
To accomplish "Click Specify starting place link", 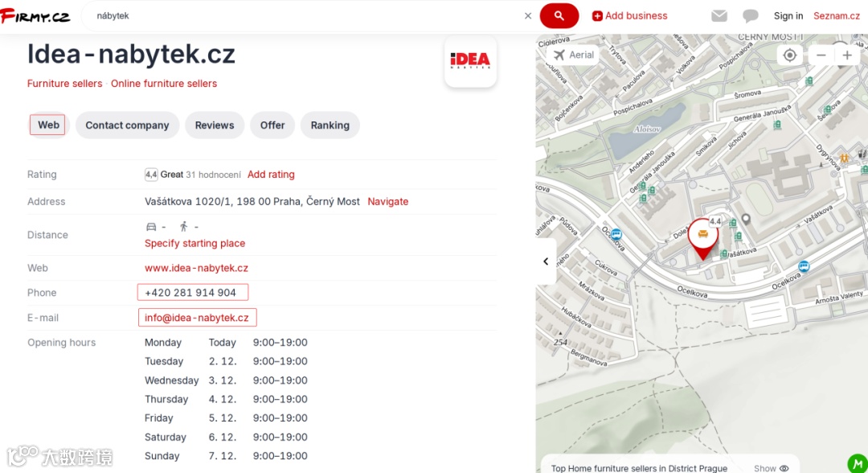I will pos(194,243).
